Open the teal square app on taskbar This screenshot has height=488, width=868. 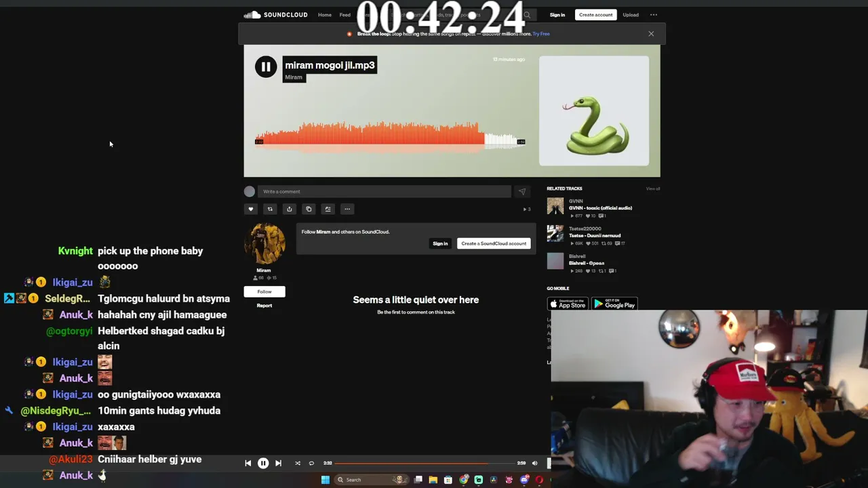point(479,480)
